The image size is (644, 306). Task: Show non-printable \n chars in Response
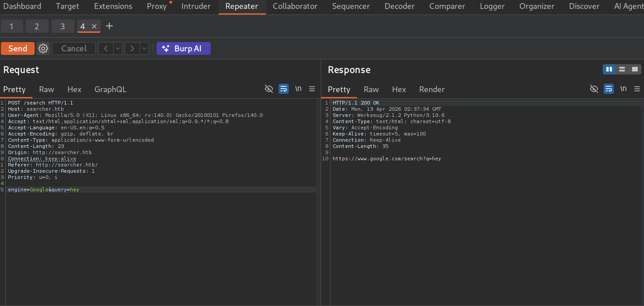[624, 89]
